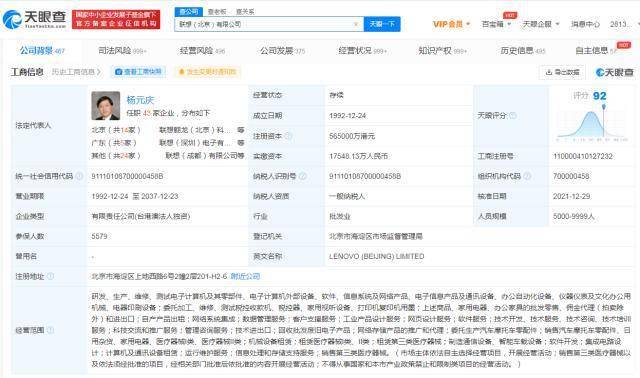Click the info icon beside 经营范围
Screen dimensions: 640x378
[50, 330]
